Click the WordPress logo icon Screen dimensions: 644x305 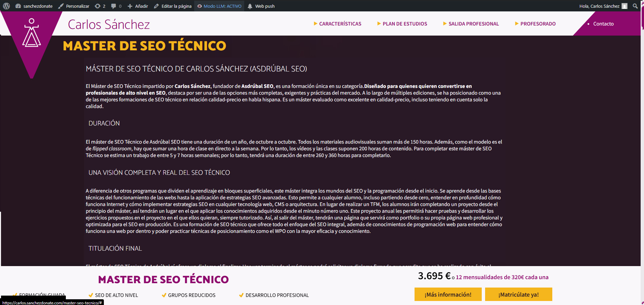coord(6,6)
